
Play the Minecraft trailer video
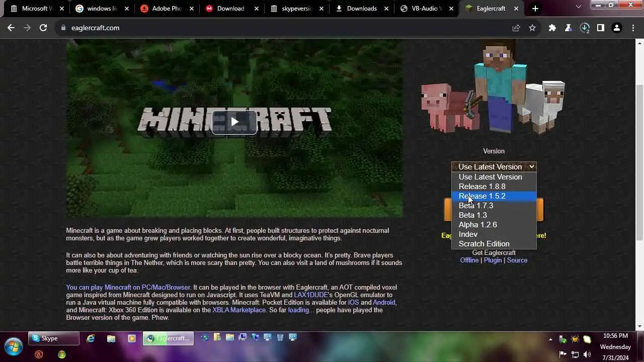[x=234, y=122]
